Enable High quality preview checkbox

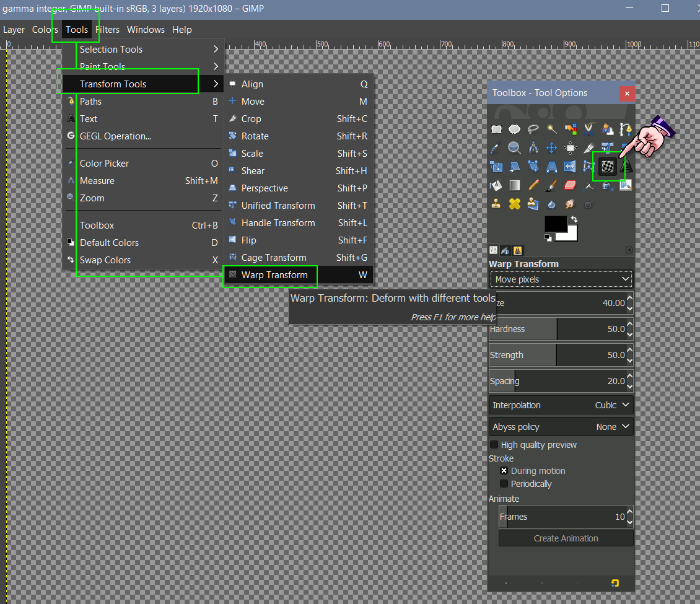pos(494,445)
